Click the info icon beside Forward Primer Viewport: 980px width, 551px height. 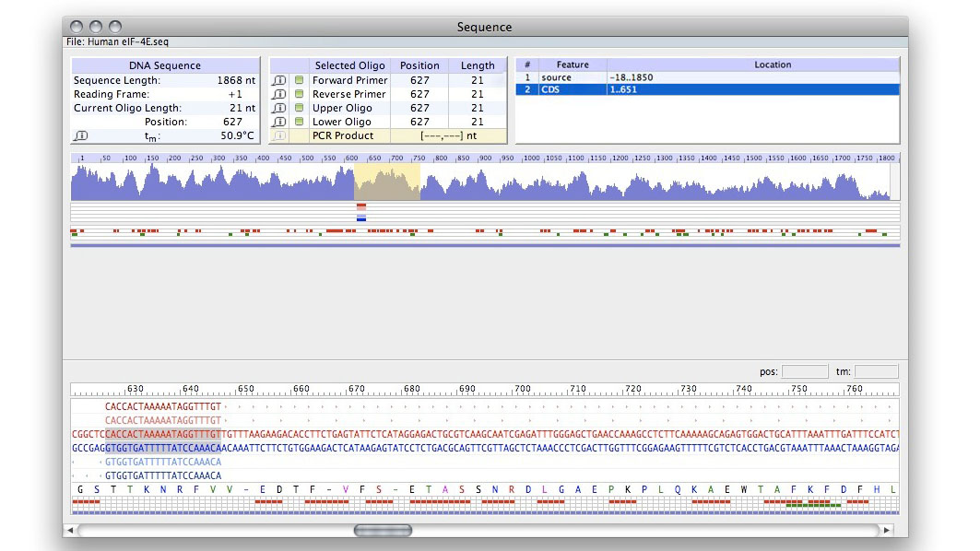click(279, 80)
